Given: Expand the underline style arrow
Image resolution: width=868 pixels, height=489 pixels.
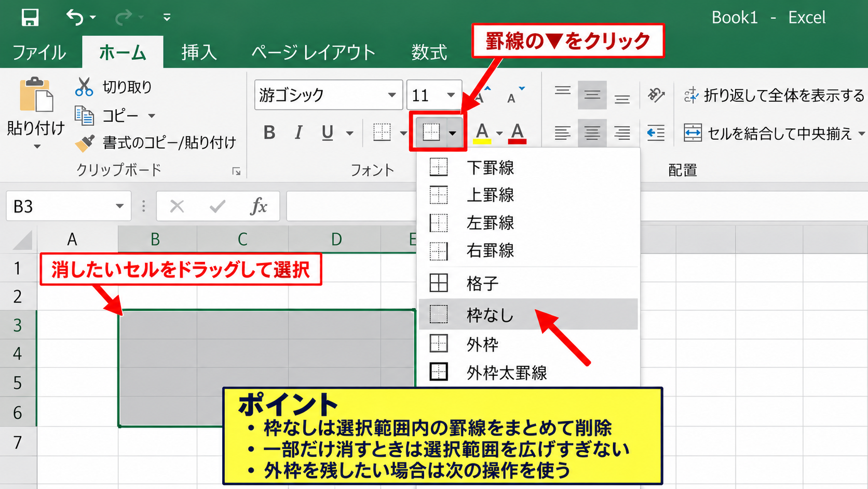Looking at the screenshot, I should coord(350,133).
